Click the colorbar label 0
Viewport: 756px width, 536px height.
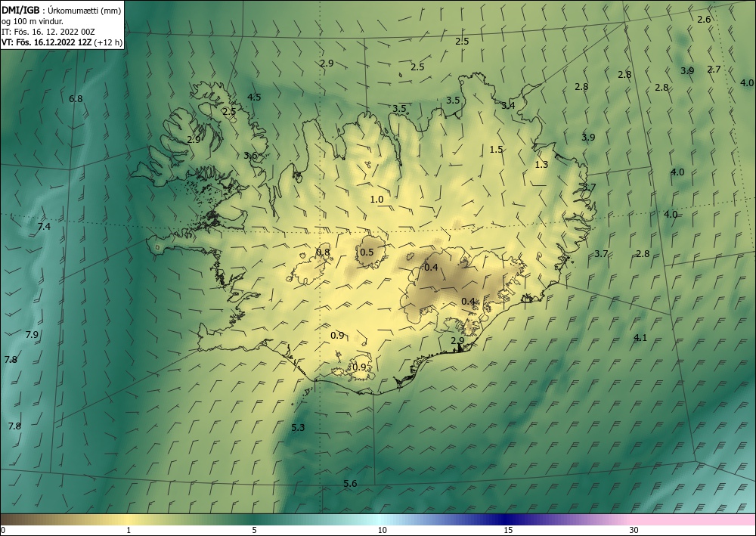pos(3,531)
